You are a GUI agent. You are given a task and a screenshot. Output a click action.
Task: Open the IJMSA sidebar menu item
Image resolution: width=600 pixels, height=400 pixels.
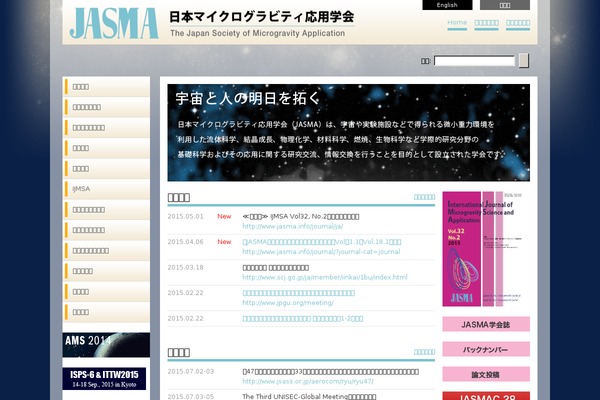tap(106, 189)
